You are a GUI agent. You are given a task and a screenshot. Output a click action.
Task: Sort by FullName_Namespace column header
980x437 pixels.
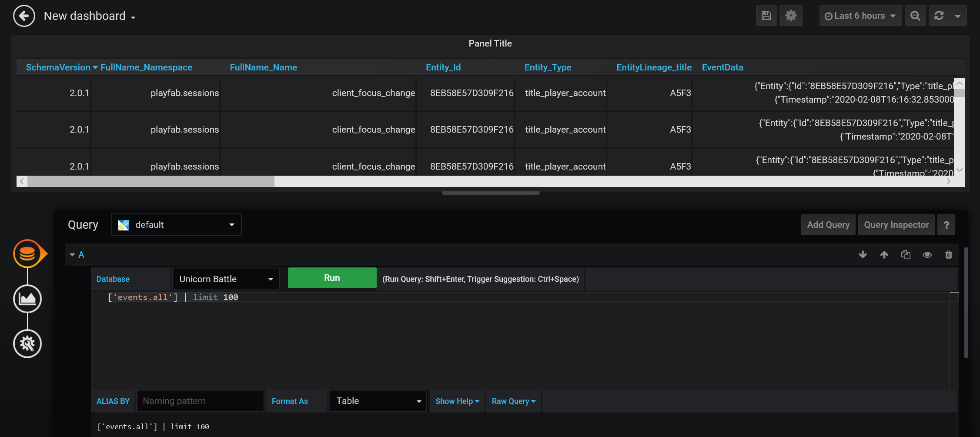(146, 67)
